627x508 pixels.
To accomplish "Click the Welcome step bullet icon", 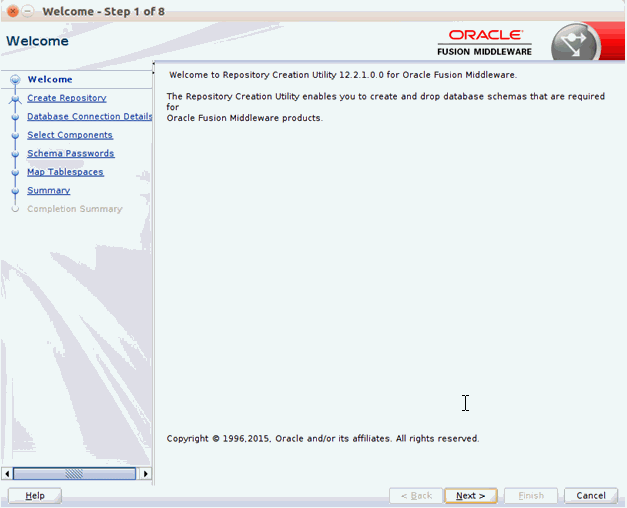I will pyautogui.click(x=15, y=80).
